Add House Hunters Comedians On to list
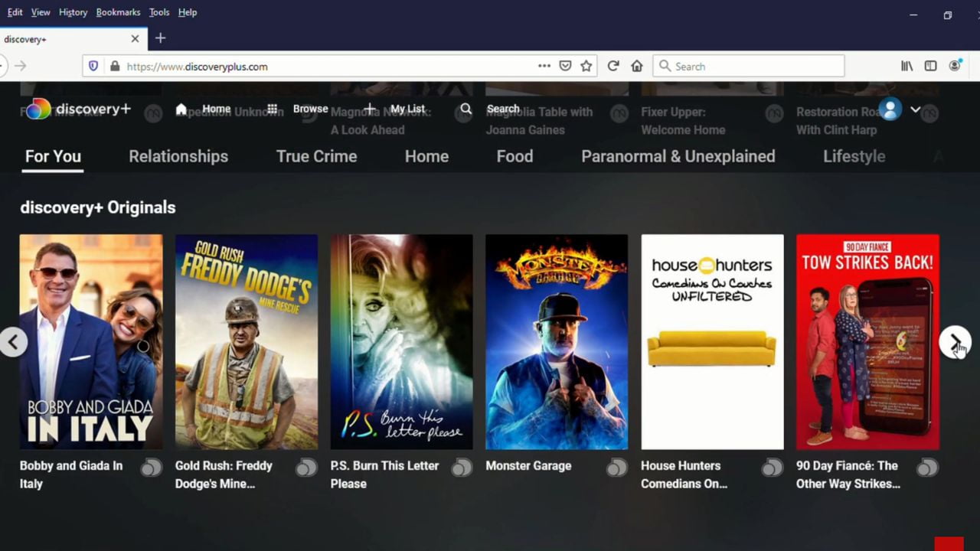 773,467
